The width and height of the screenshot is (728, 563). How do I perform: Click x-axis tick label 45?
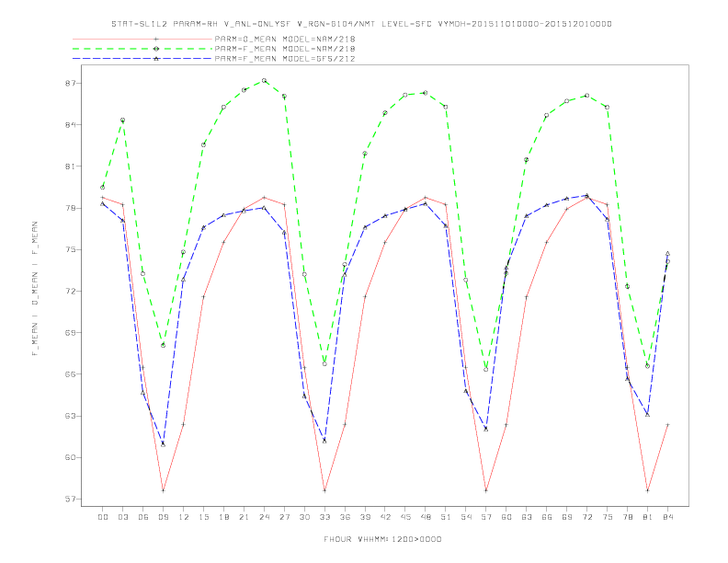click(405, 517)
